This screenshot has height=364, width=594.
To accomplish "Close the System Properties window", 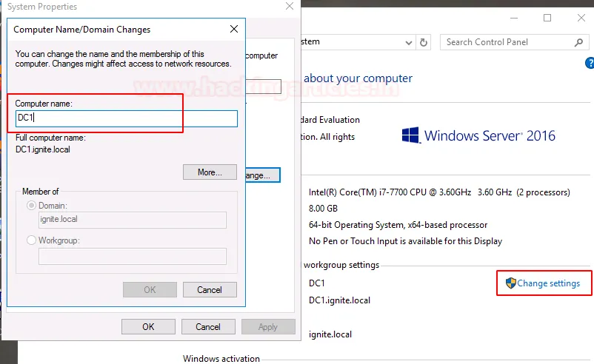I will click(289, 7).
